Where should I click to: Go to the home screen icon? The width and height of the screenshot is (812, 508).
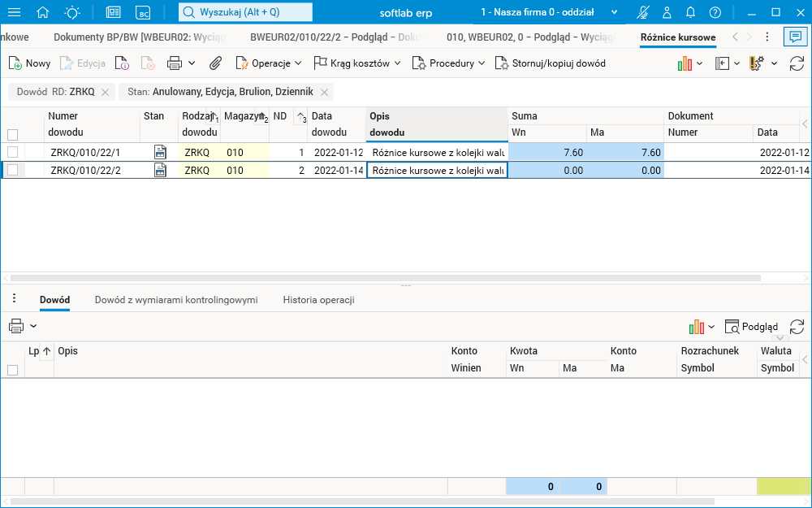click(x=43, y=13)
